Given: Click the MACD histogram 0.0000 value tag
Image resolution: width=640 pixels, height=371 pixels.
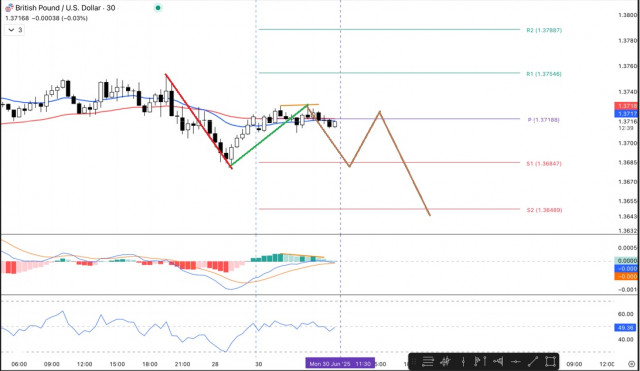Looking at the screenshot, I should tap(627, 260).
